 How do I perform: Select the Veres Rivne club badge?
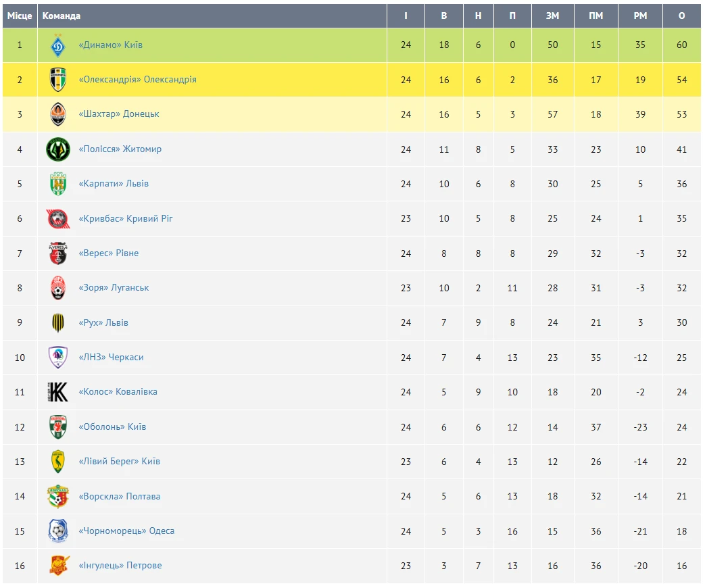58,253
